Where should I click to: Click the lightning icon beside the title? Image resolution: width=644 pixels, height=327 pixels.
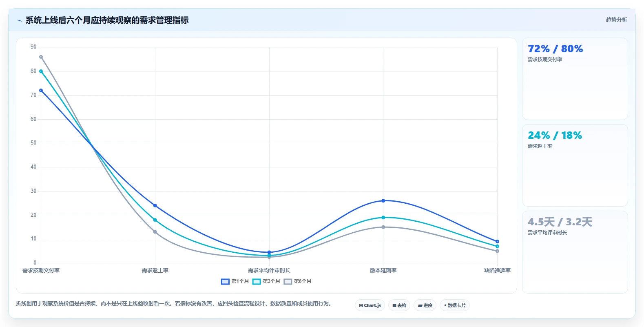point(19,20)
